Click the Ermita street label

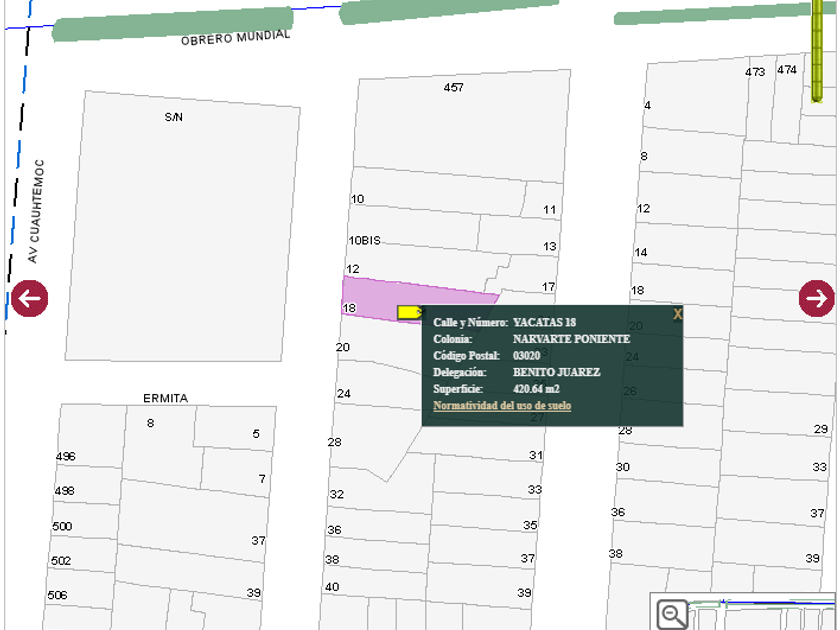(165, 398)
